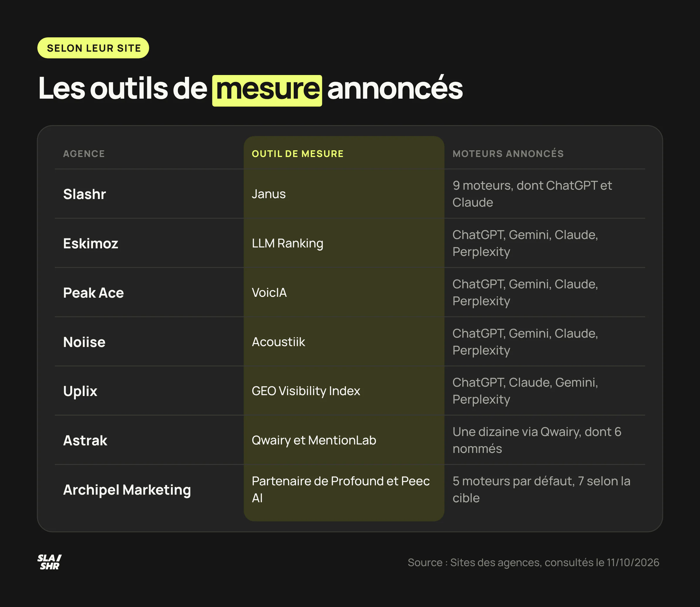The image size is (700, 607).
Task: Click the highlighted word 'mesure' in title
Action: (267, 90)
